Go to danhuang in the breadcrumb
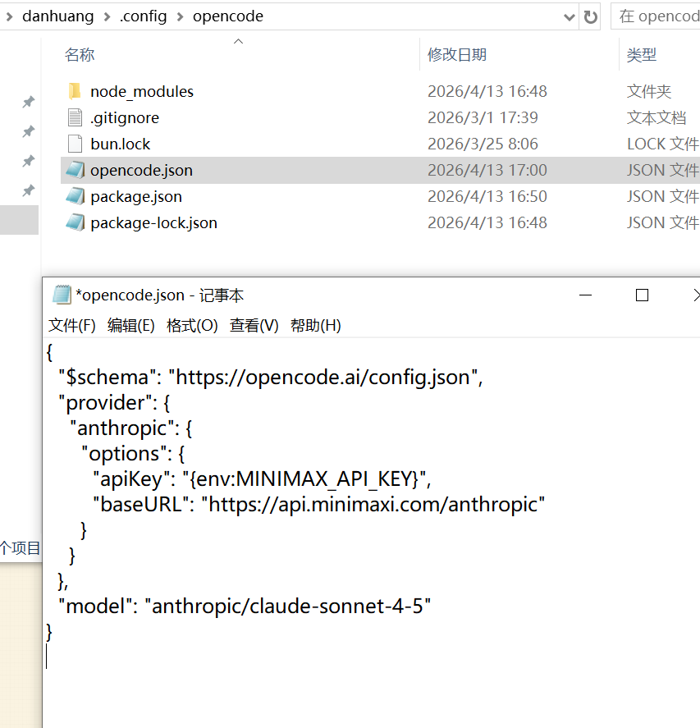This screenshot has width=700, height=728. (58, 16)
